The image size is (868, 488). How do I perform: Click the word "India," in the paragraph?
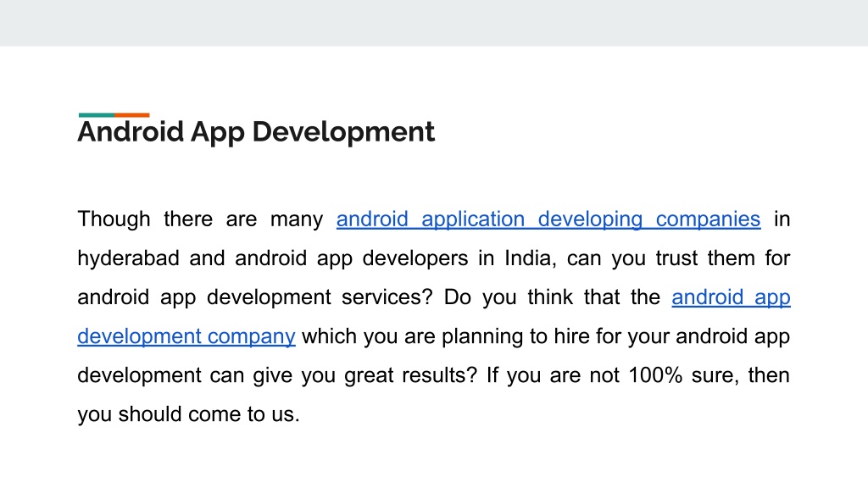(531, 258)
